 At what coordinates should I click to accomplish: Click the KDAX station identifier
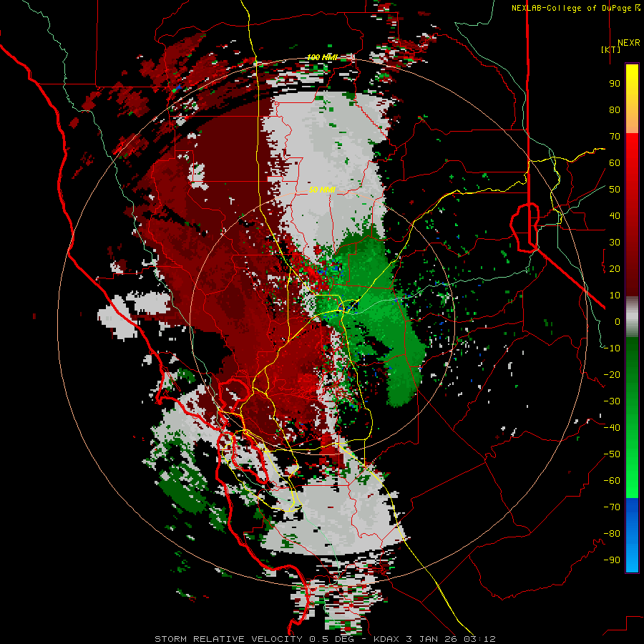(x=387, y=639)
